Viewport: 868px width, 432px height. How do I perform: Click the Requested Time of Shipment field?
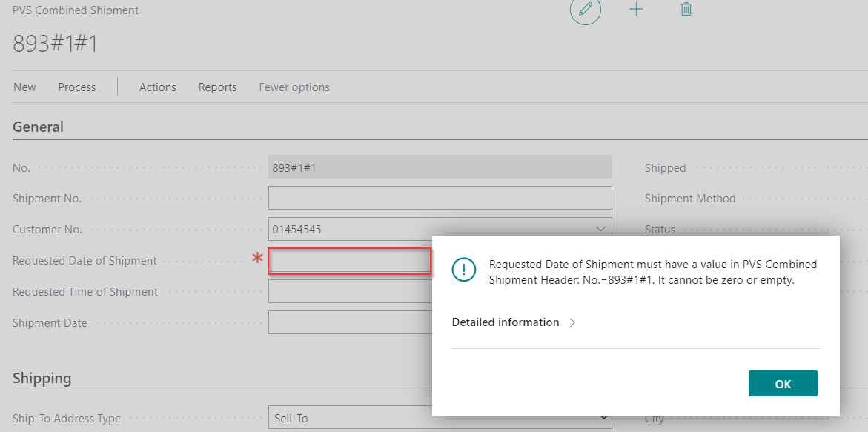pos(350,291)
